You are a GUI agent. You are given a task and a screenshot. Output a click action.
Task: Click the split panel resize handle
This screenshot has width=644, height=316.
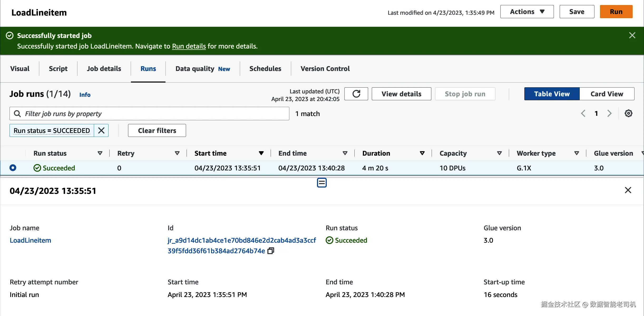[x=322, y=183]
